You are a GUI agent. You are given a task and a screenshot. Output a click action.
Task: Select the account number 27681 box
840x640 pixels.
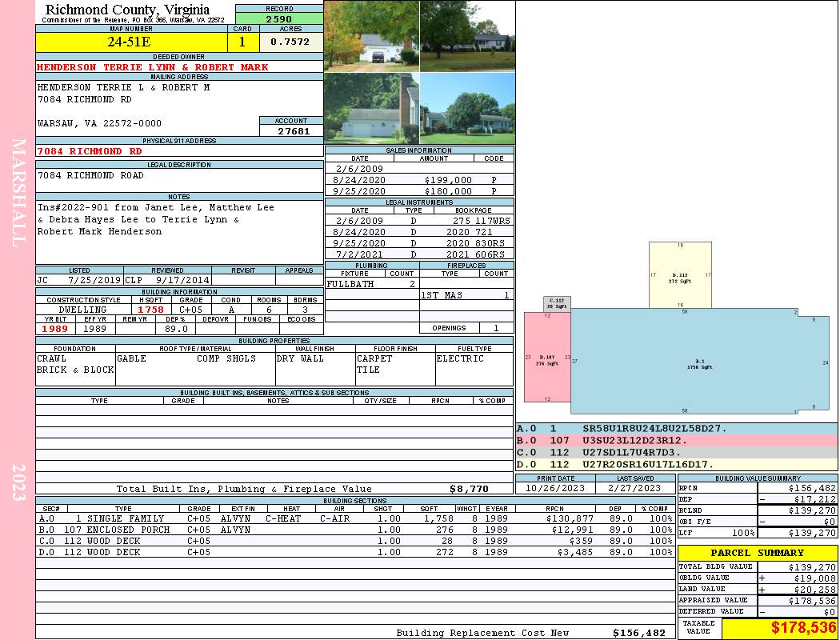click(x=291, y=130)
